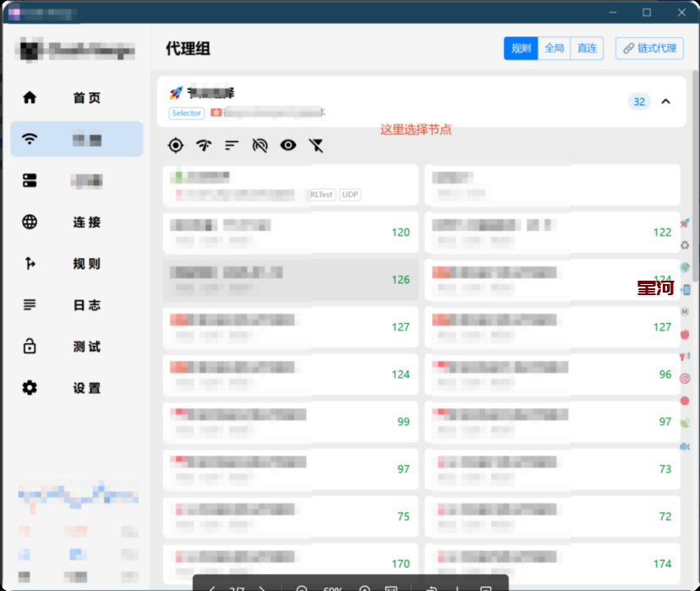Click the 链式代理 button
Viewport: 700px width, 591px height.
click(x=649, y=49)
